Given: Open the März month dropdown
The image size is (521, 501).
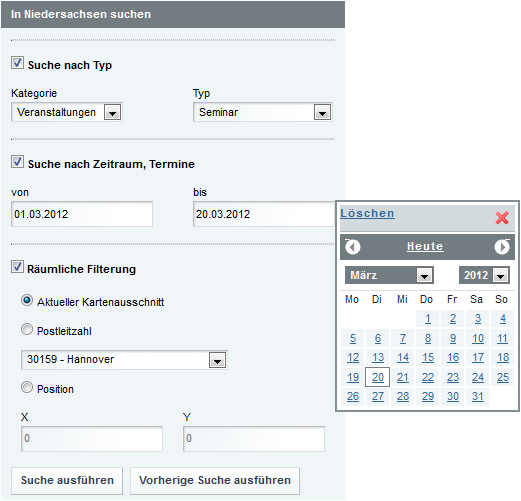Looking at the screenshot, I should (x=389, y=275).
